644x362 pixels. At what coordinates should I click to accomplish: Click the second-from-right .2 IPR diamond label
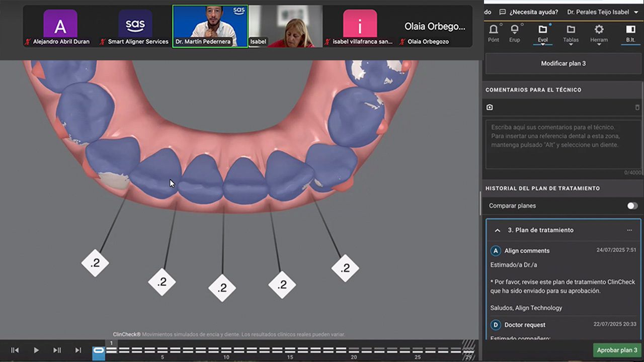pos(282,285)
